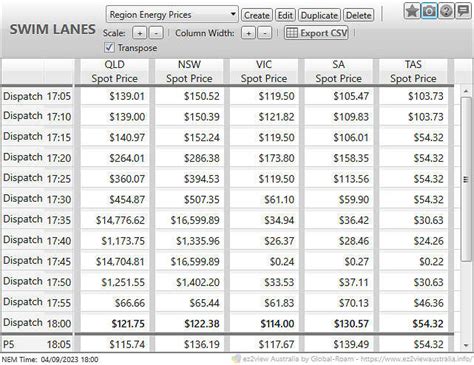Click VIC price $0.24 cell

[x=264, y=261]
